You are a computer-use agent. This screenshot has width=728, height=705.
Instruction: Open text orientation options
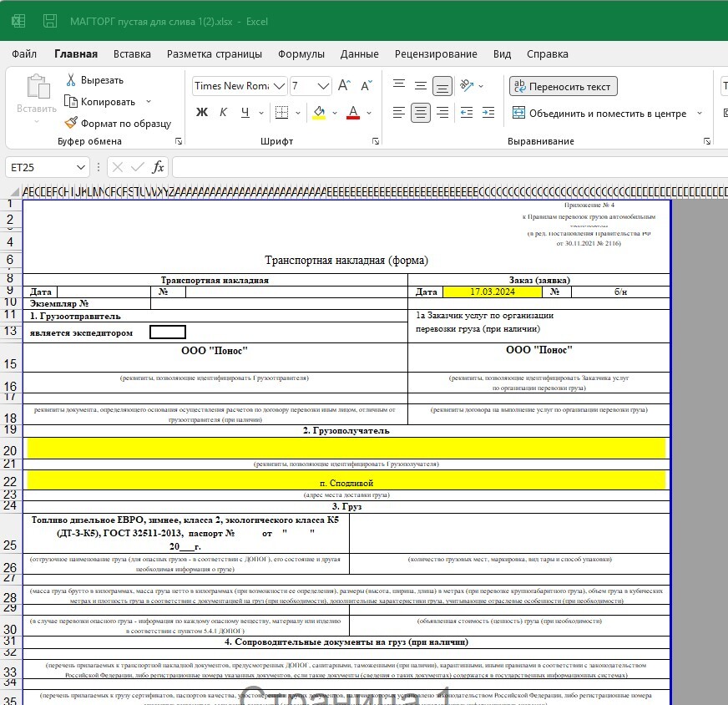tap(467, 85)
